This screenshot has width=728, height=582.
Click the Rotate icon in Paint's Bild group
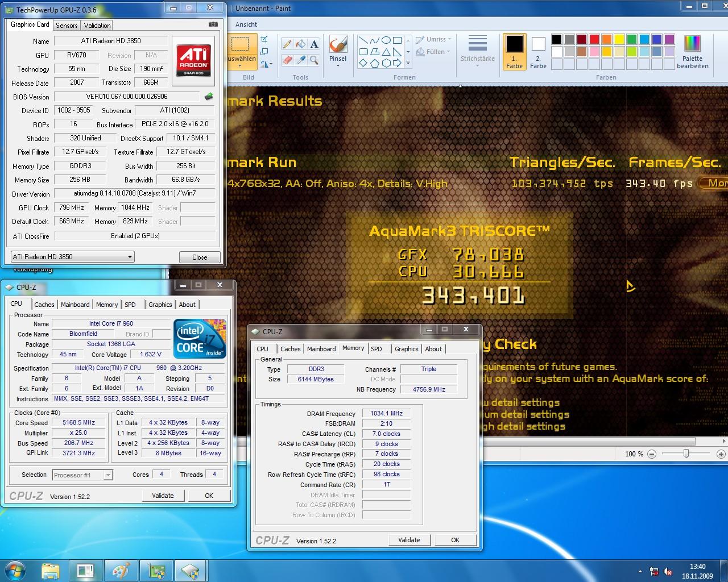pyautogui.click(x=264, y=64)
